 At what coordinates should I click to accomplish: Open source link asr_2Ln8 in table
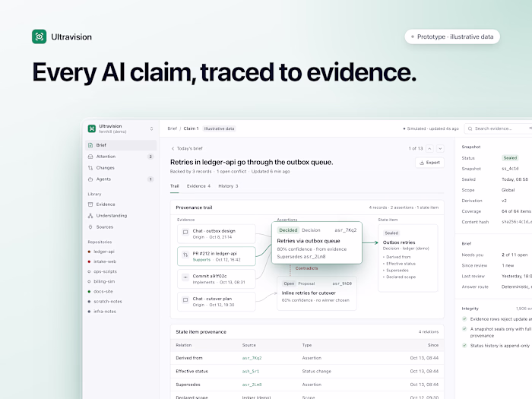click(x=252, y=385)
